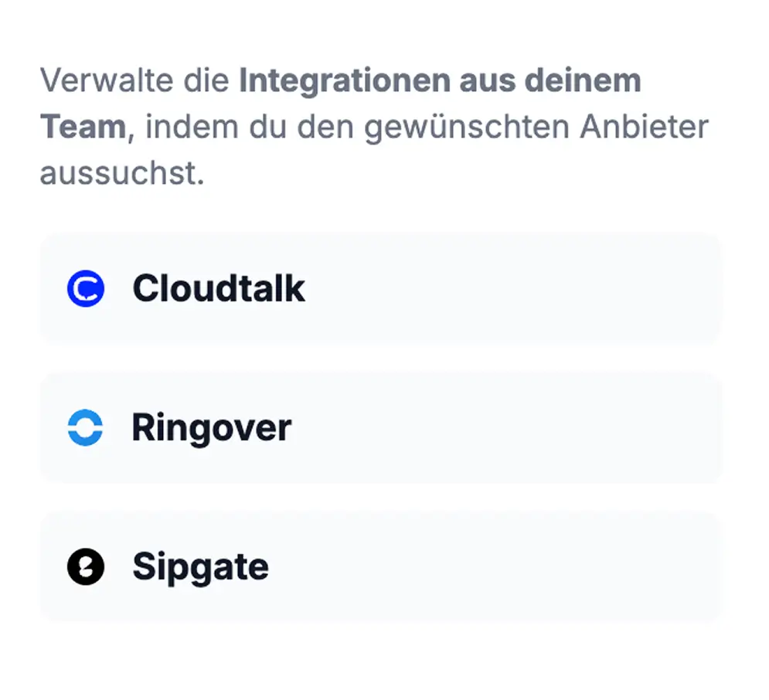Viewport: 769px width, 700px height.
Task: Select the Ringover provider card
Action: 383,427
